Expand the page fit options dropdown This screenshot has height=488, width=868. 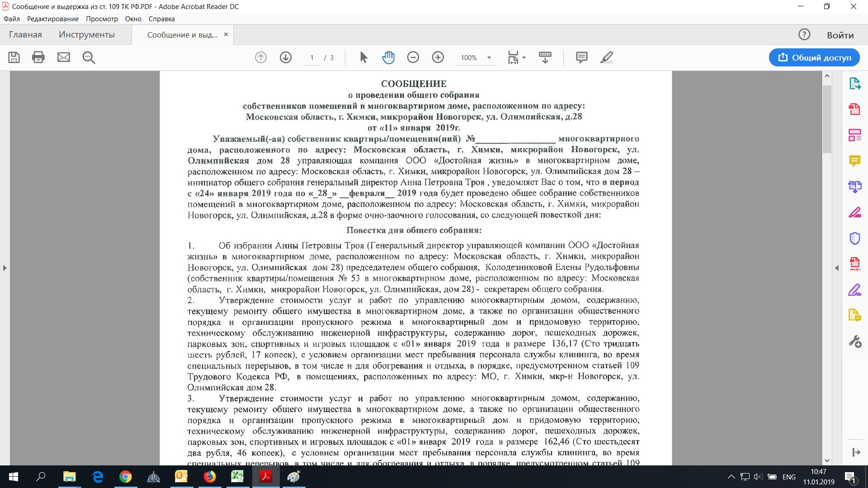[x=524, y=58]
